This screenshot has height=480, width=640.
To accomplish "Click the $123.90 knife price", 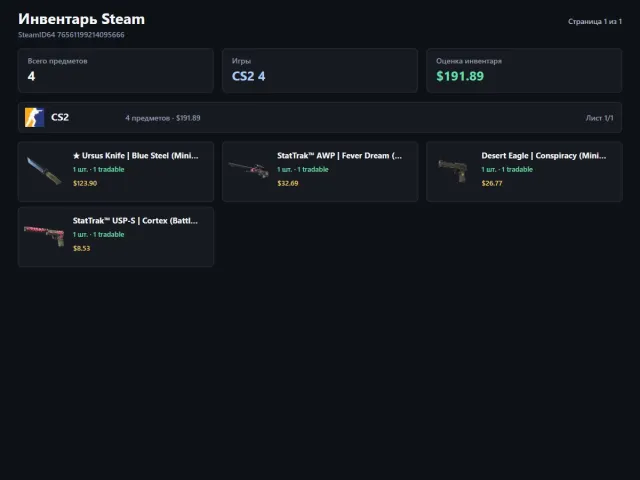I will tap(85, 183).
